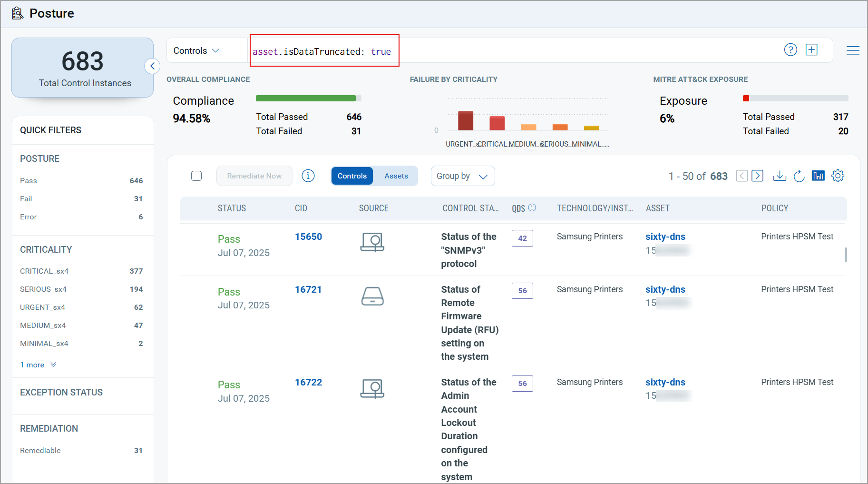Collapse the left filter sidebar
Screen dimensions: 868x484
(x=152, y=66)
